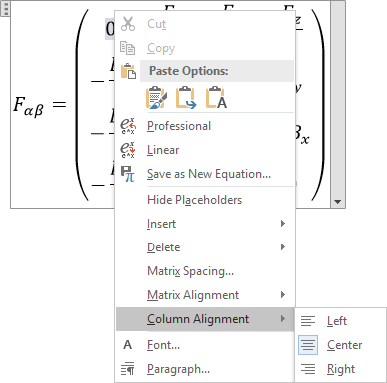This screenshot has width=387, height=383.
Task: Click the Paste Options clipboard icon
Action: tap(128, 71)
